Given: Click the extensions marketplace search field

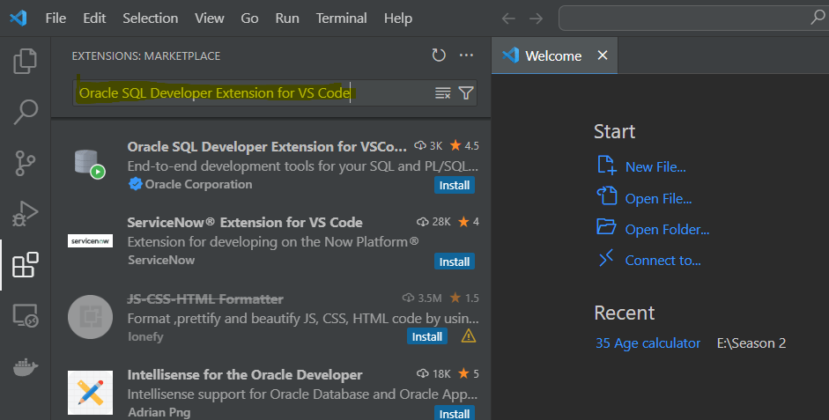Looking at the screenshot, I should coord(250,93).
